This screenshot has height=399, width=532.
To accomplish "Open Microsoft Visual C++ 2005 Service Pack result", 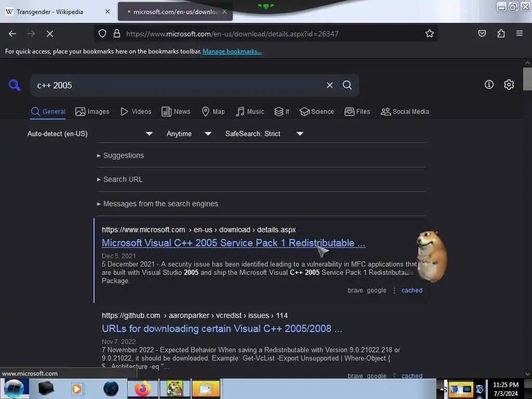I will coord(233,243).
